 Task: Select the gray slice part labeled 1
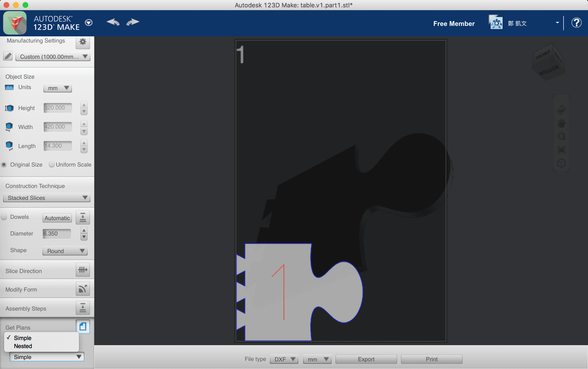[300, 292]
